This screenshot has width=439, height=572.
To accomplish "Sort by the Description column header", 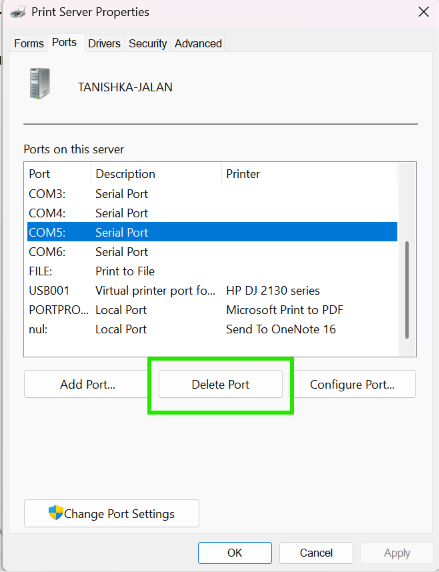I will point(156,174).
